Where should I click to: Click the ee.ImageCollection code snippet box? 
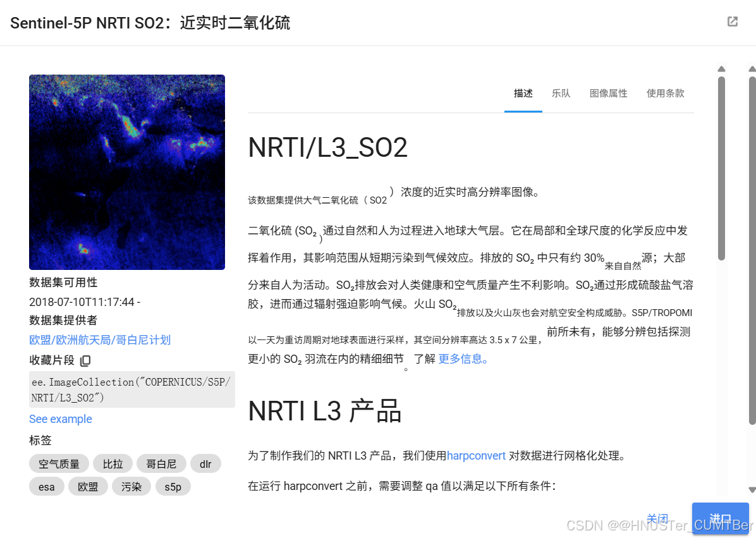coord(131,389)
